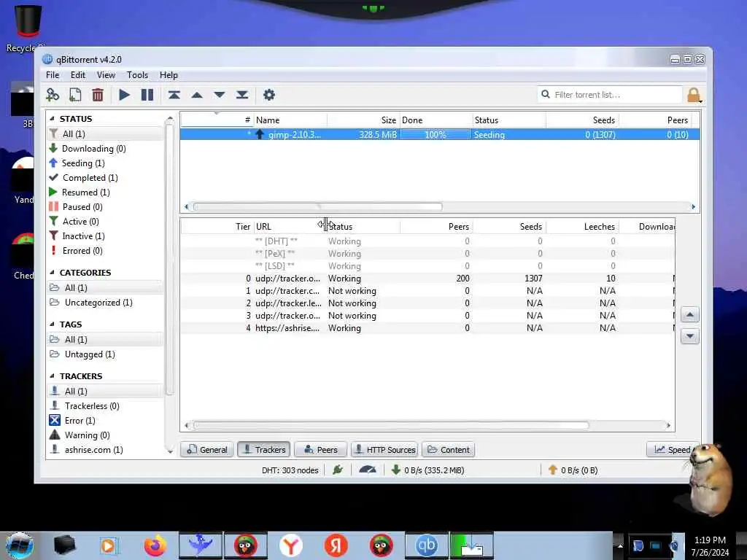Click the Add torrent link icon
Viewport: 747px width, 560px height.
pos(53,95)
